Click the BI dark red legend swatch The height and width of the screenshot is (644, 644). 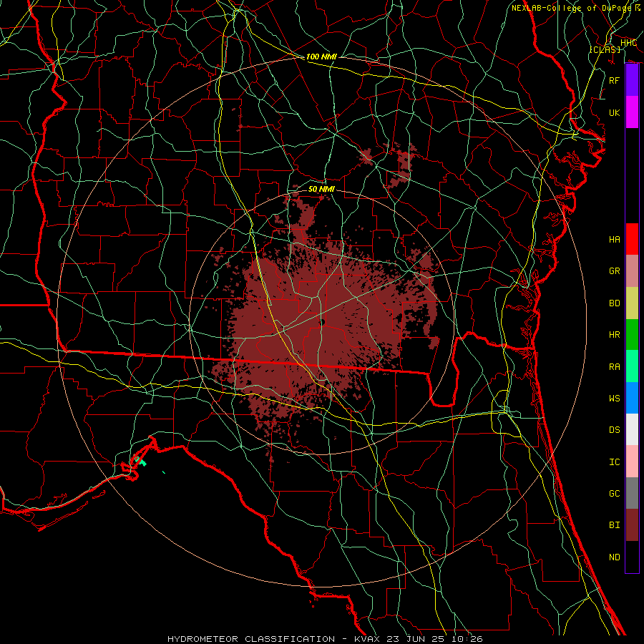coord(632,525)
